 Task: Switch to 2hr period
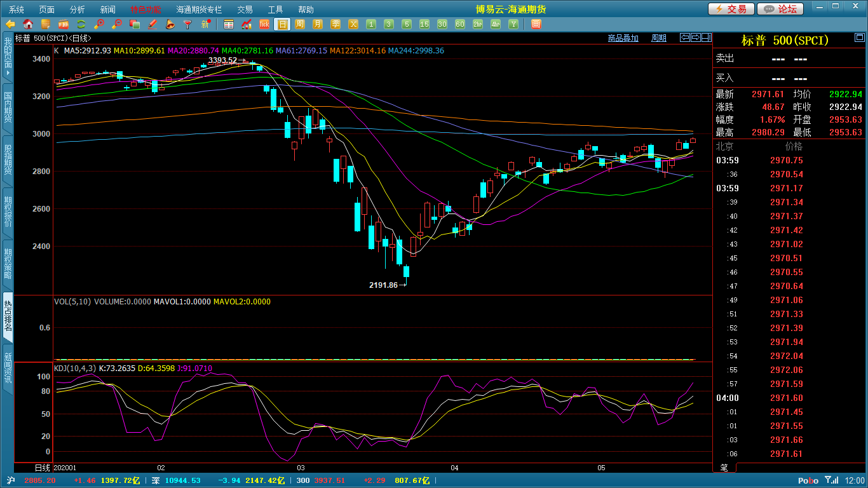[x=478, y=24]
